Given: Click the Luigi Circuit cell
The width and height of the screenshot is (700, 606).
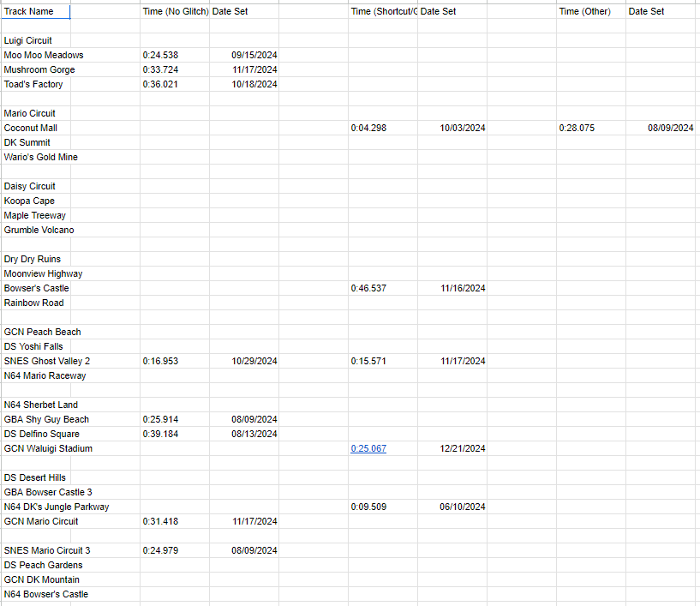Looking at the screenshot, I should click(x=36, y=40).
